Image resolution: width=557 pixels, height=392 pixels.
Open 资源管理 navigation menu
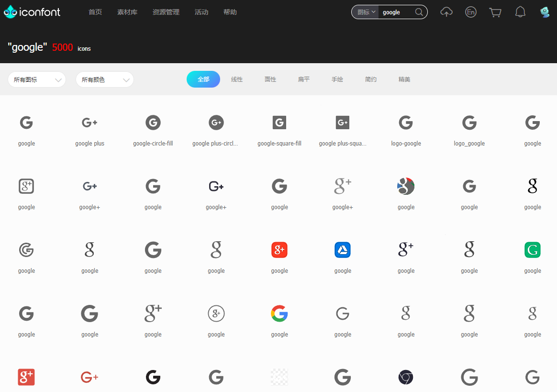166,12
